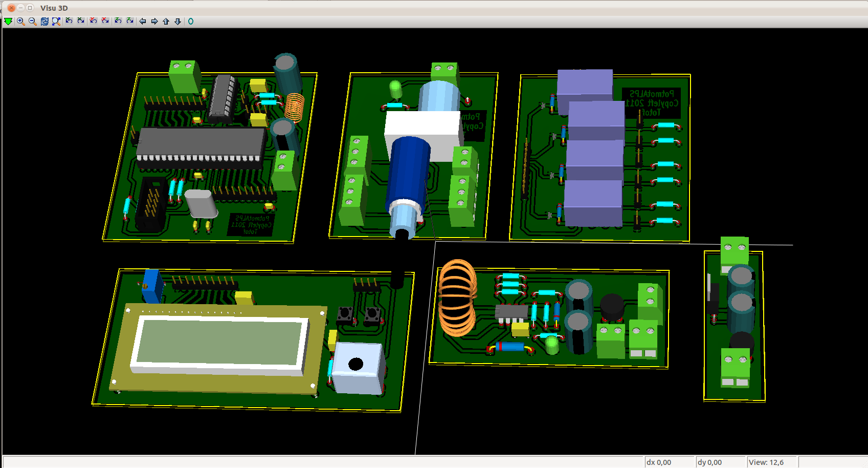
Task: Click the 'Visu 3D' window title
Action: coord(54,8)
